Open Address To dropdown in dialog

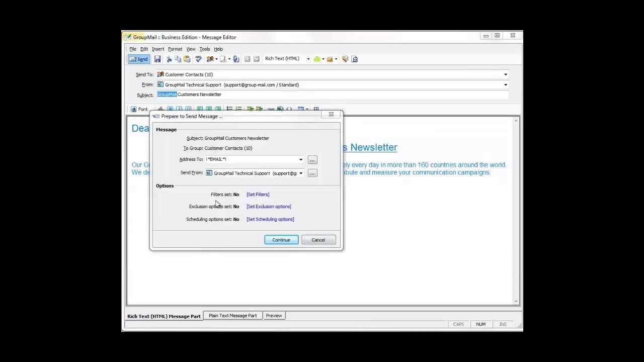pyautogui.click(x=301, y=160)
